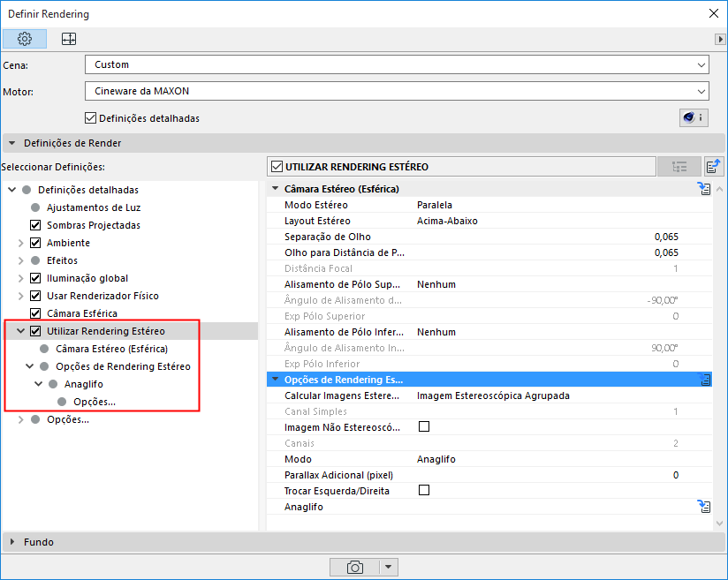
Task: Select Ajustamentos de Luz in the tree
Action: [94, 207]
